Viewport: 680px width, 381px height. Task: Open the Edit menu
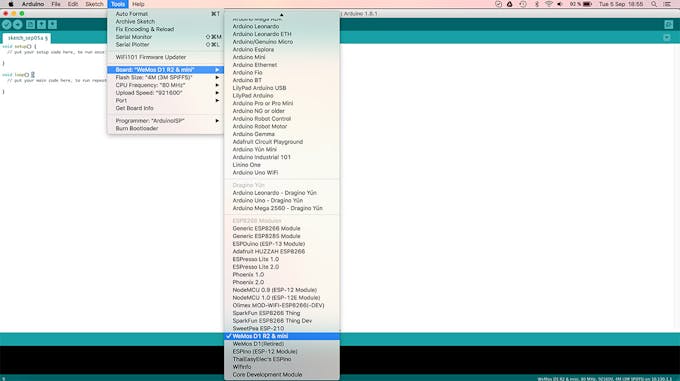(73, 4)
